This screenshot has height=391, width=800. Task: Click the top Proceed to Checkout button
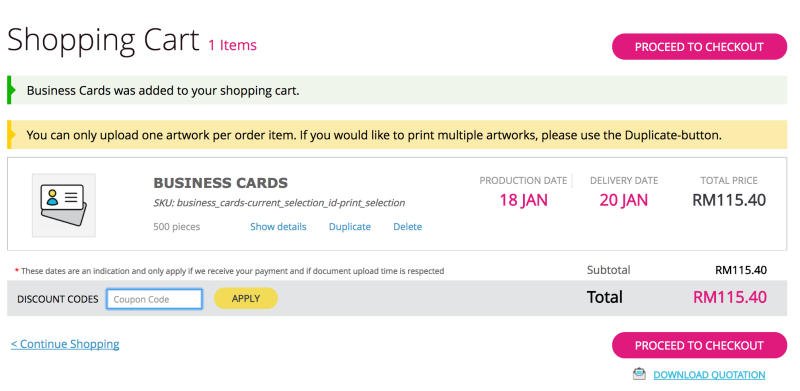click(699, 47)
